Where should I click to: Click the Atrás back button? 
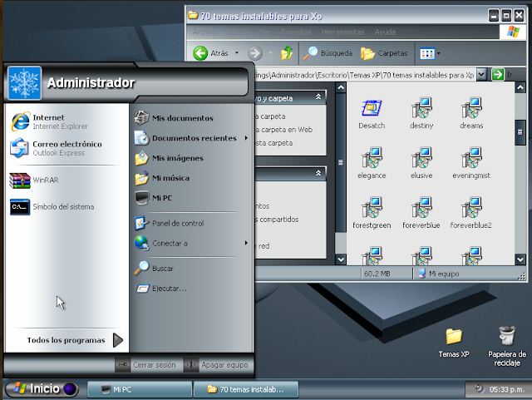pyautogui.click(x=210, y=53)
